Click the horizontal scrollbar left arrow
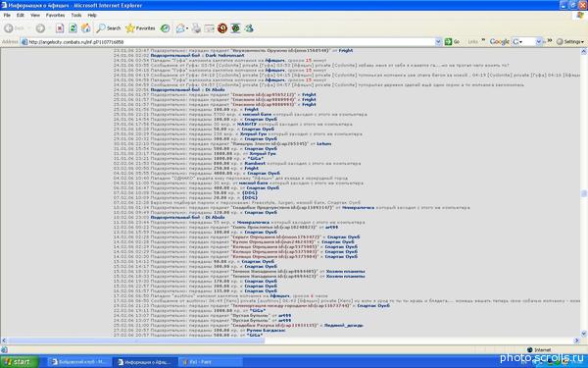 (3, 341)
